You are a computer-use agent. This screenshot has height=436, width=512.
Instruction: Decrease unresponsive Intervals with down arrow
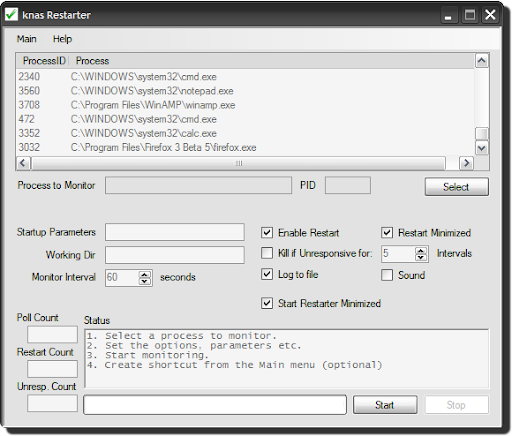tap(421, 257)
